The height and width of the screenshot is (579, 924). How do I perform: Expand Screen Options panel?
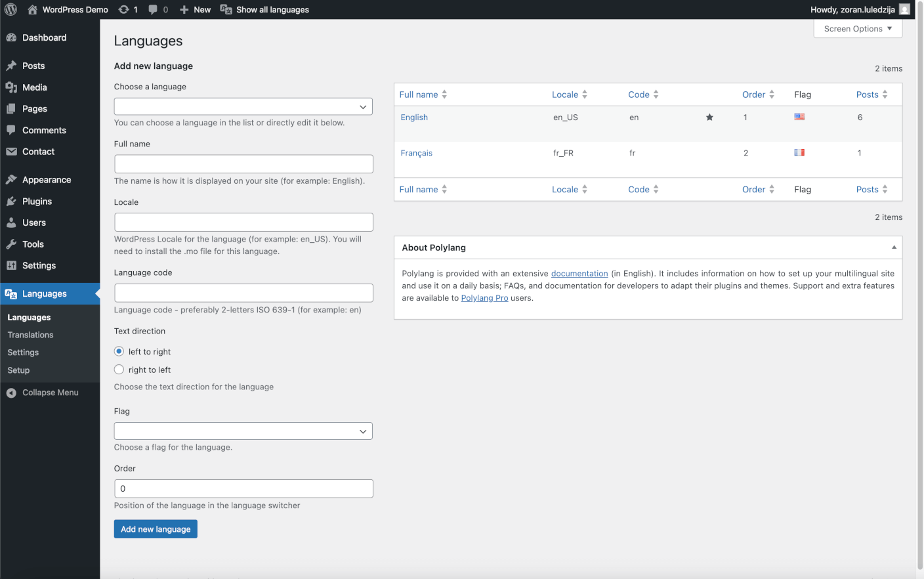pyautogui.click(x=858, y=29)
